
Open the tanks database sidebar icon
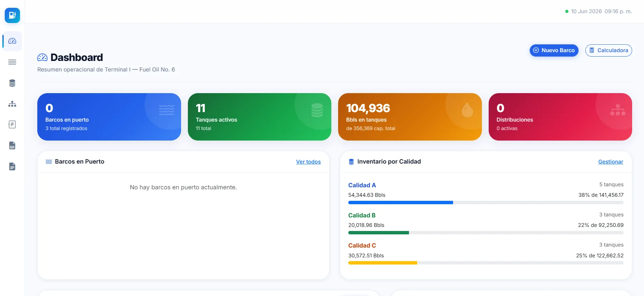12,83
